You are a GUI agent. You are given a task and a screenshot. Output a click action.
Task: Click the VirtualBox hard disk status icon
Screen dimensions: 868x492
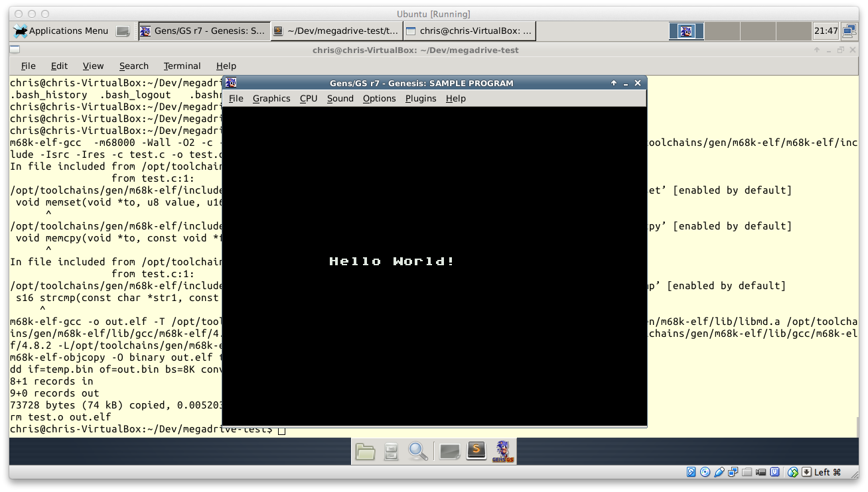click(x=691, y=471)
